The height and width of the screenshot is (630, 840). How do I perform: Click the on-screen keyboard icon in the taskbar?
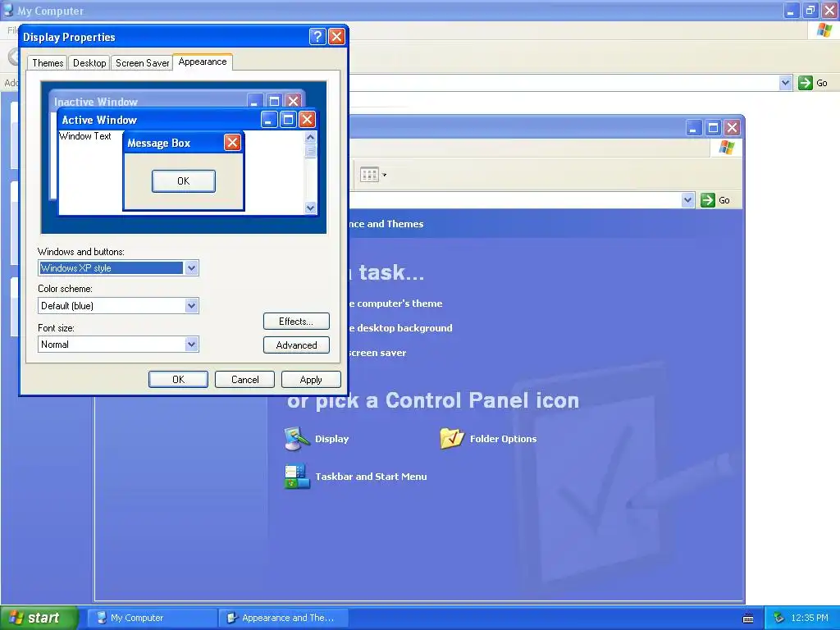[x=748, y=619]
